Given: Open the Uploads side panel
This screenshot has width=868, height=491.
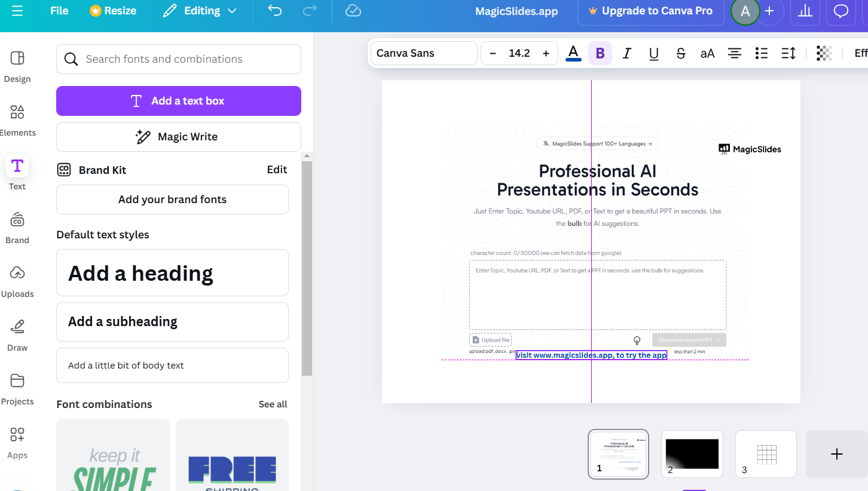Looking at the screenshot, I should tap(17, 281).
